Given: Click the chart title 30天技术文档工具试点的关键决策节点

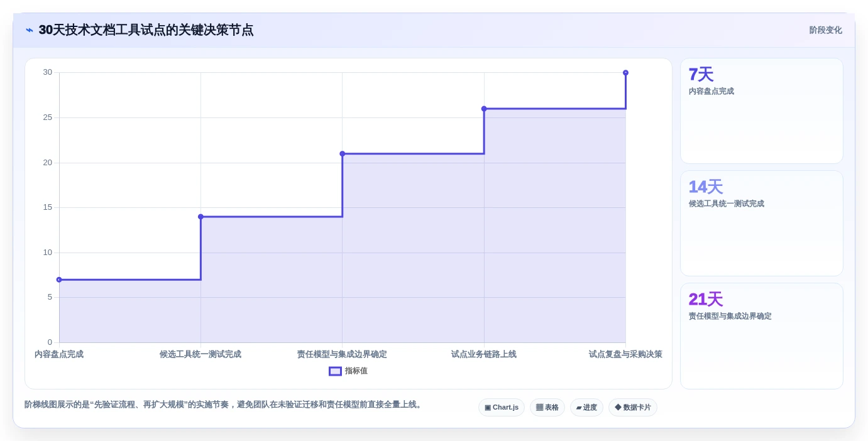Looking at the screenshot, I should click(x=146, y=30).
